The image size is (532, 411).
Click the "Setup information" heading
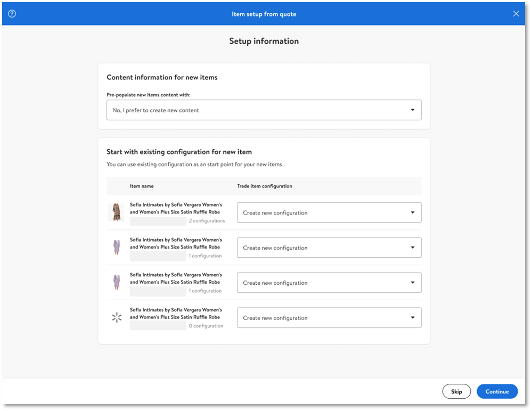(264, 41)
